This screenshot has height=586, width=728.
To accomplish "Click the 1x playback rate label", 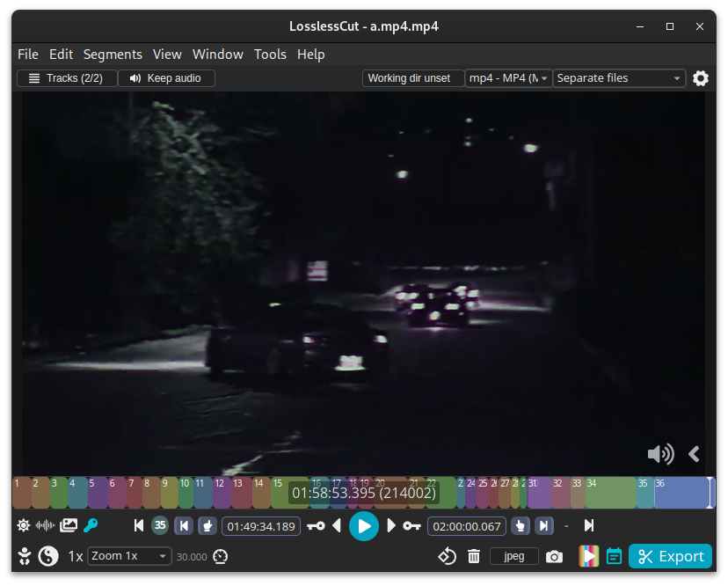I will [76, 556].
